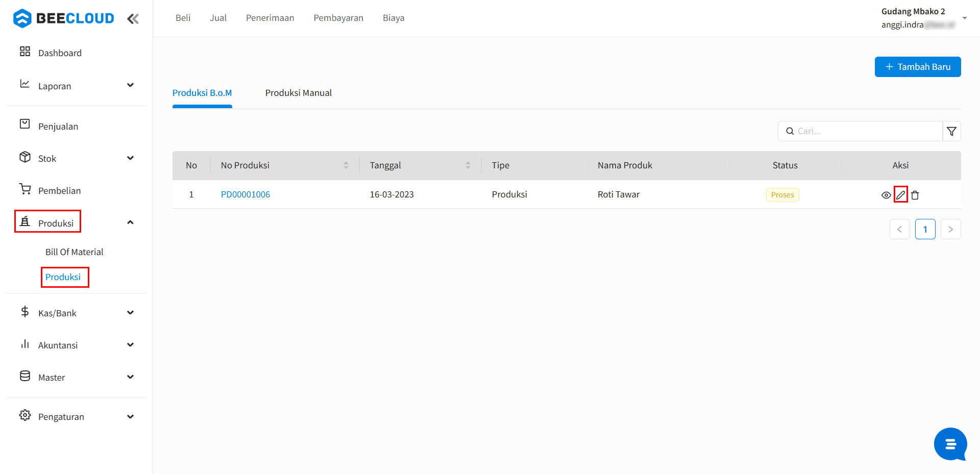Open the Jual top menu item

pos(218,18)
